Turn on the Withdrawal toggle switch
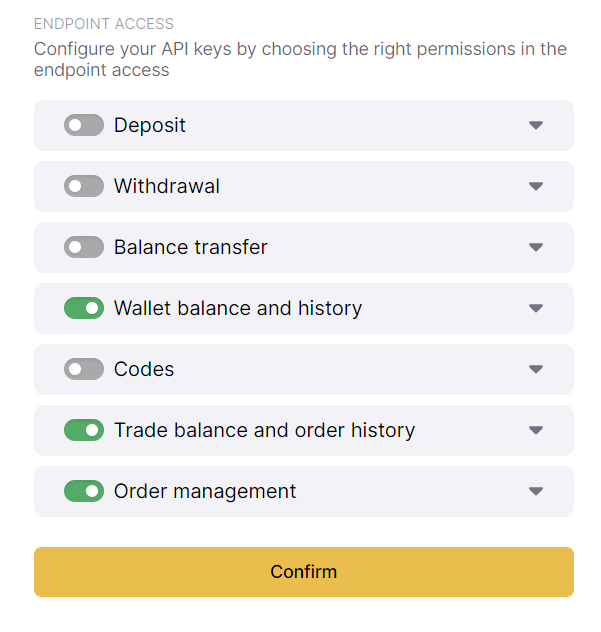Viewport: 601px width, 632px height. [x=84, y=186]
